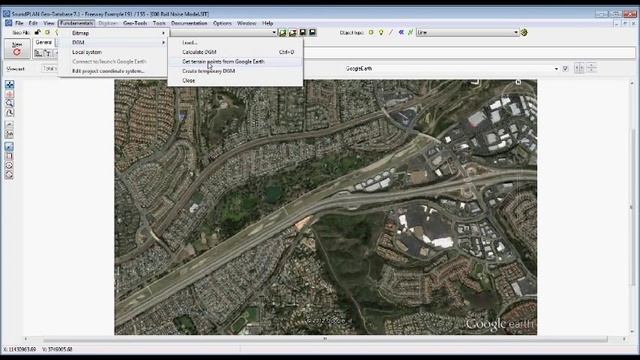Click the New button with red arrow

point(17,49)
